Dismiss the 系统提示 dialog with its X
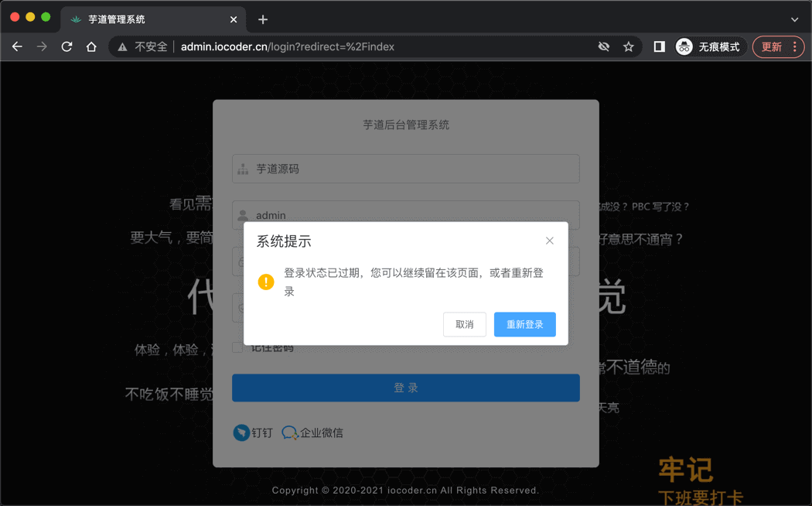The width and height of the screenshot is (812, 506). coord(550,241)
